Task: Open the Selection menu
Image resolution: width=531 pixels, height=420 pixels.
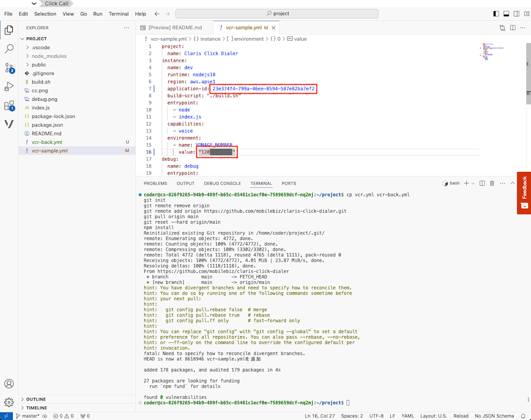Action: coord(45,14)
